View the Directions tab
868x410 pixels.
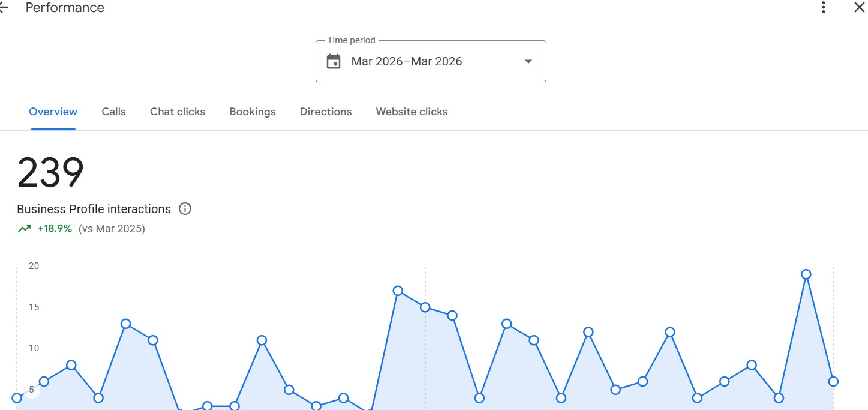pyautogui.click(x=326, y=112)
